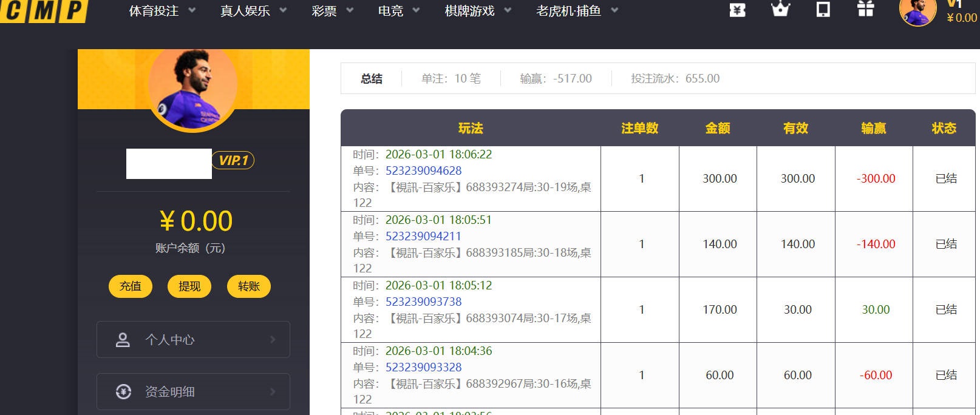Open the gift box promotions icon
This screenshot has width=980, height=415.
865,9
